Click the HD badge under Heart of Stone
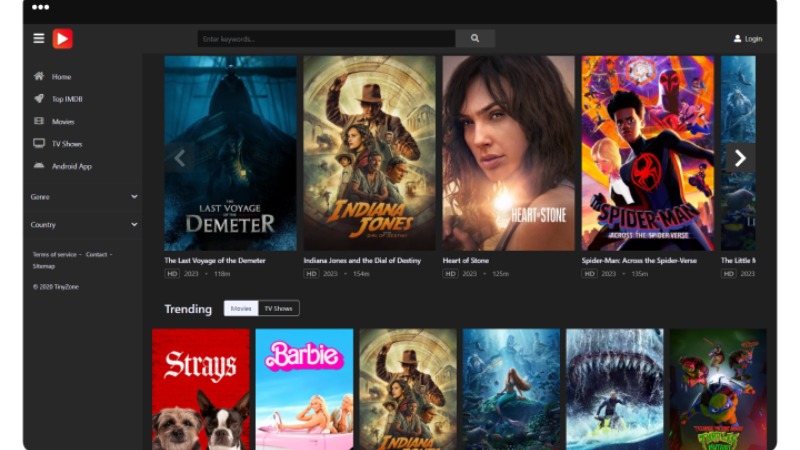The height and width of the screenshot is (450, 800). tap(450, 274)
